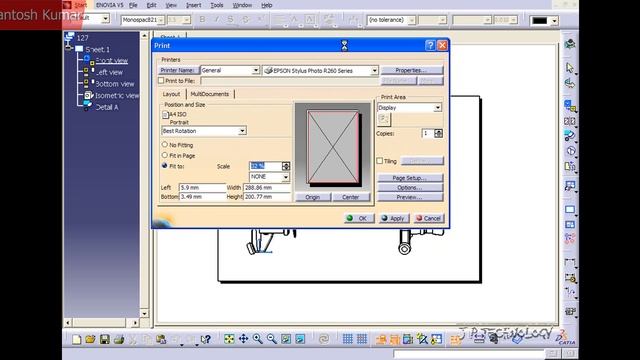Viewport: 640px width, 360px height.
Task: Click the rectangle frame icon in right toolbar
Action: point(570,210)
